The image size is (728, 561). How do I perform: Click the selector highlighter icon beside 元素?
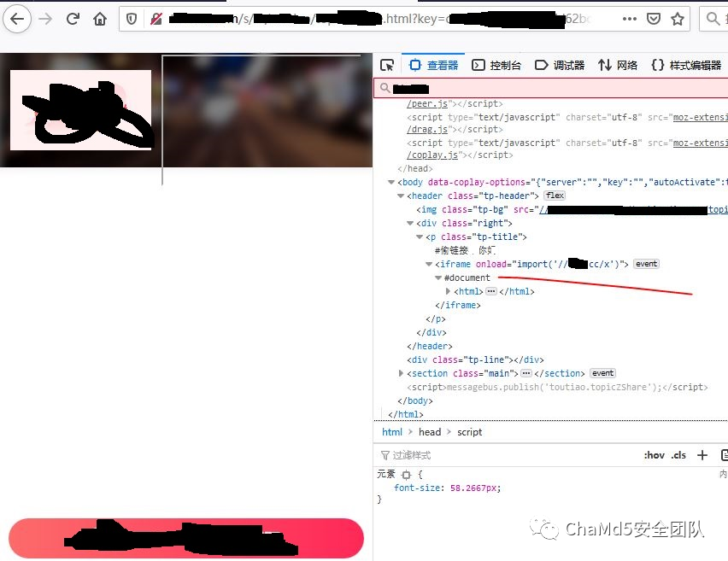406,475
